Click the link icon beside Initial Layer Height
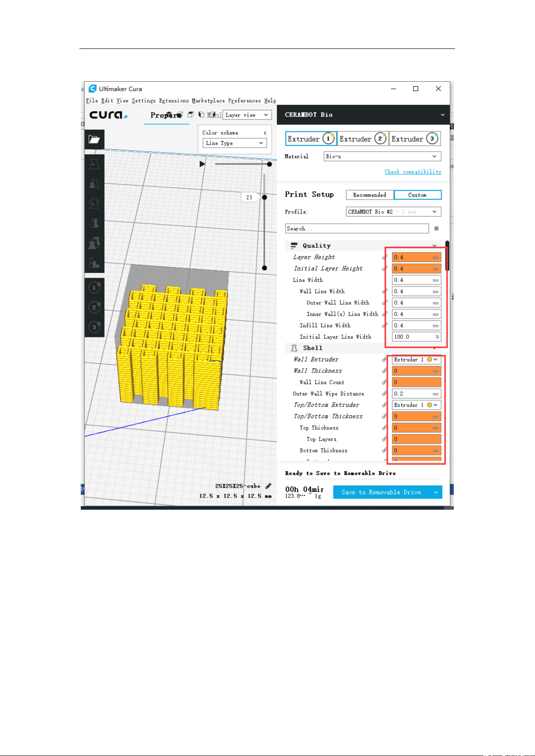535x756 pixels. click(x=385, y=268)
